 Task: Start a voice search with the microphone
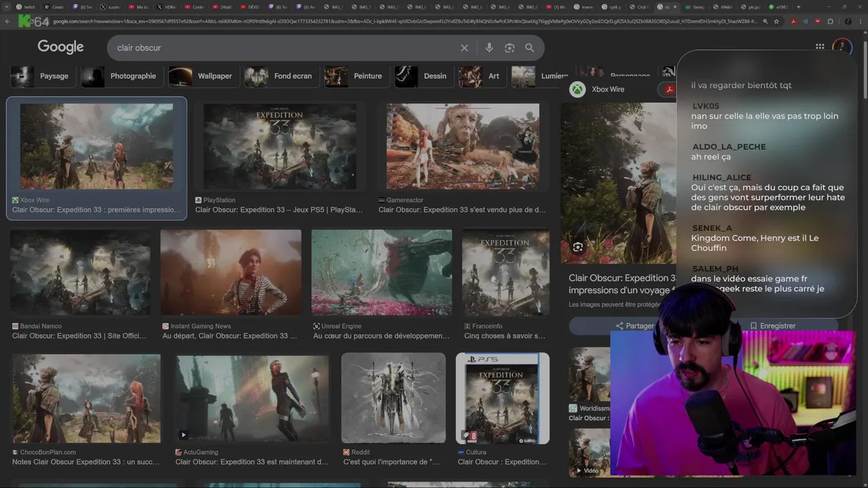point(489,48)
